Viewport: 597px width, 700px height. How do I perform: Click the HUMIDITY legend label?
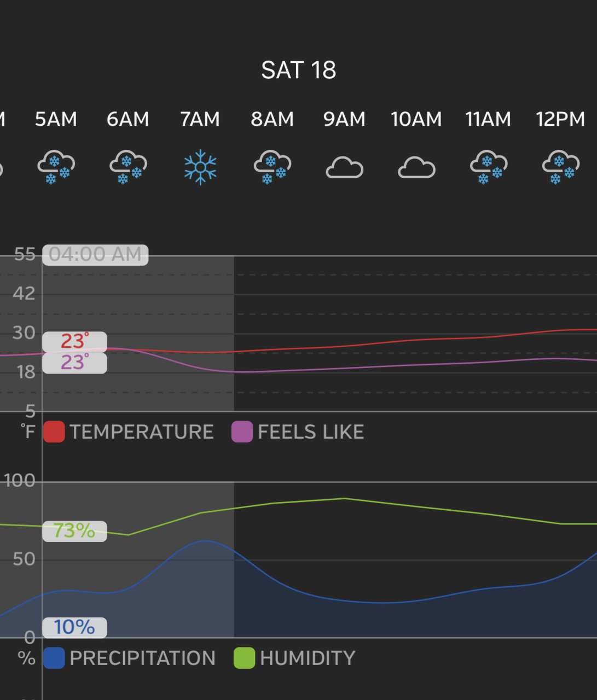308,658
